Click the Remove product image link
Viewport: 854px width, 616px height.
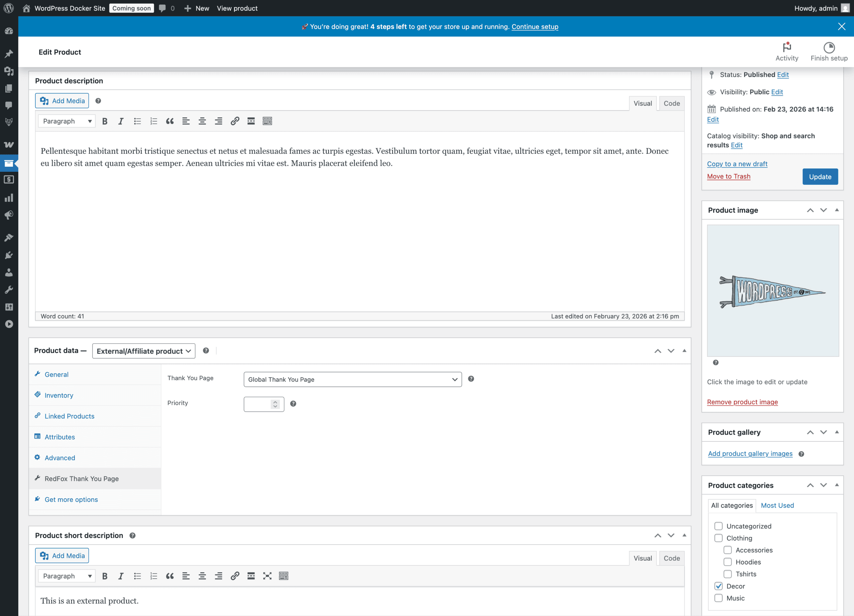tap(742, 402)
